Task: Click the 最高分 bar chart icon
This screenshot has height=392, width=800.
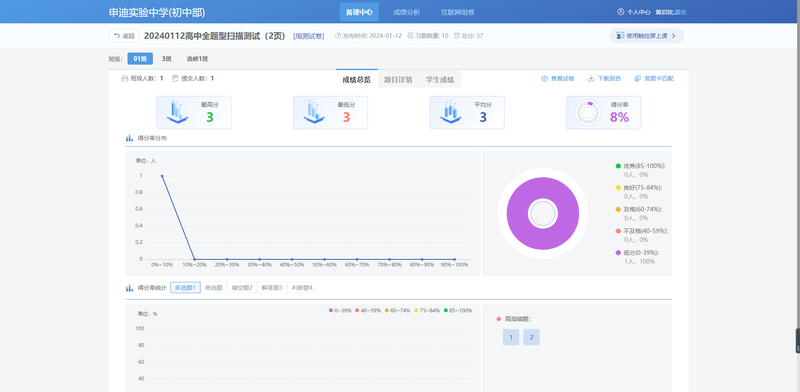Action: (178, 112)
